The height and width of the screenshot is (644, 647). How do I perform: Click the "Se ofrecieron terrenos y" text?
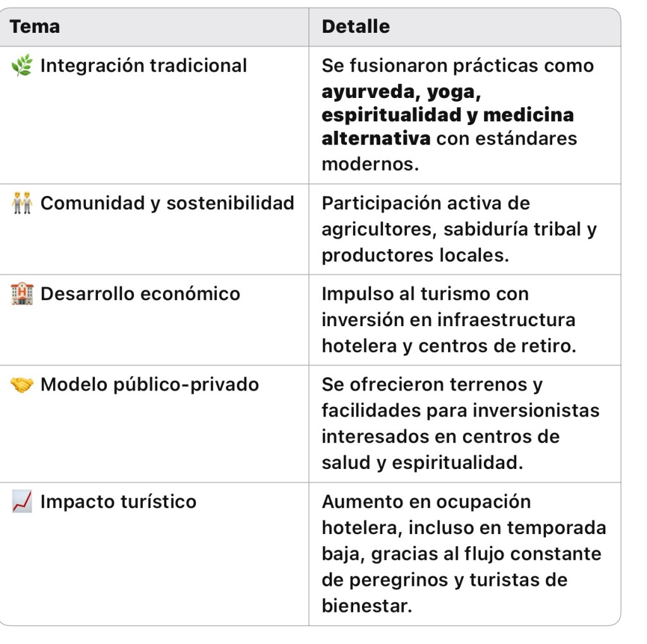coord(432,385)
